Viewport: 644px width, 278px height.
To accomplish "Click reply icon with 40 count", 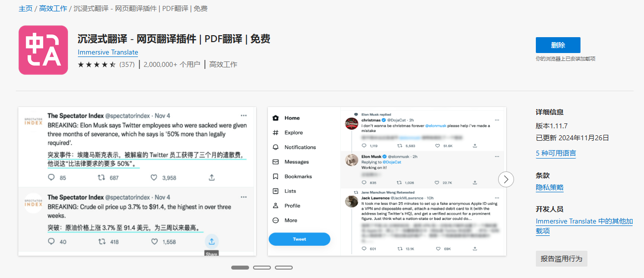I will pyautogui.click(x=51, y=242).
